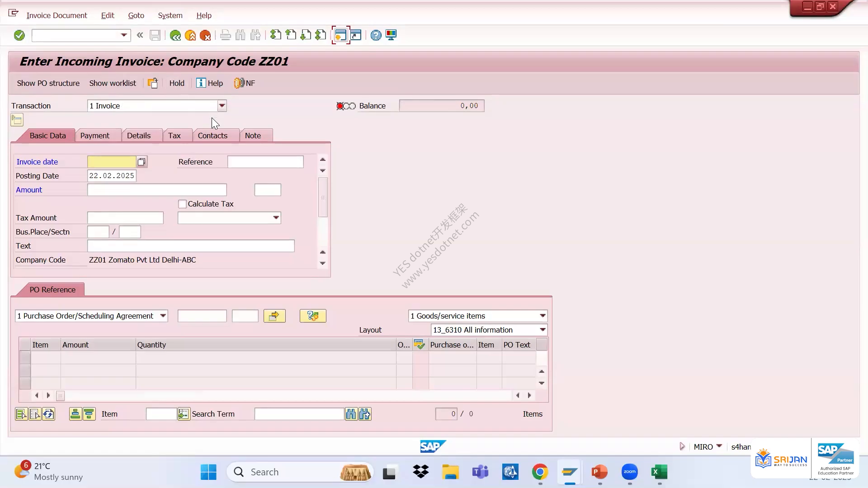Click the red Cancel icon in toolbar
The image size is (868, 488).
[205, 35]
